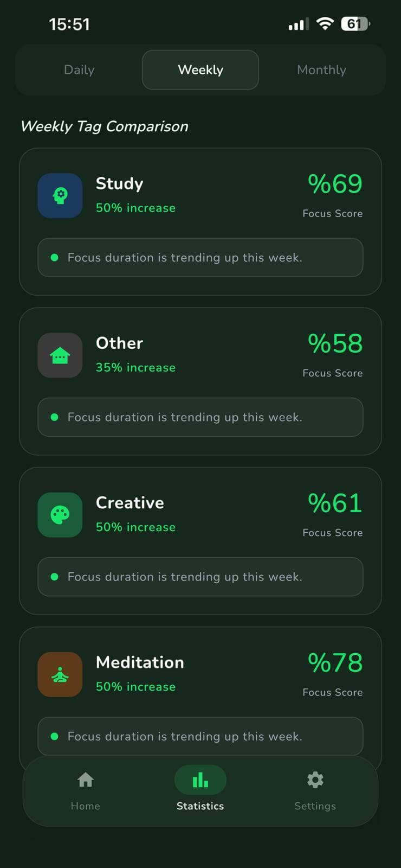Tap the Statistics bar chart icon
The image size is (401, 868).
point(200,780)
